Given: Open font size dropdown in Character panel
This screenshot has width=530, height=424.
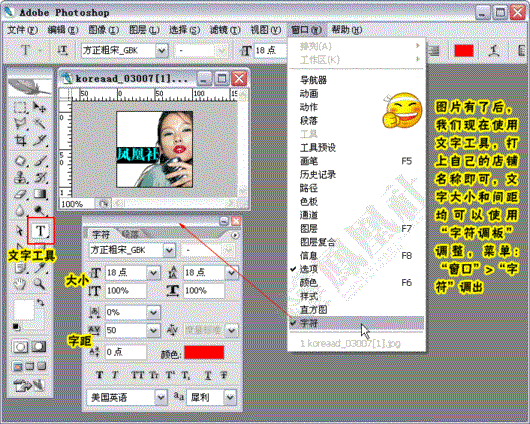Looking at the screenshot, I should point(153,273).
